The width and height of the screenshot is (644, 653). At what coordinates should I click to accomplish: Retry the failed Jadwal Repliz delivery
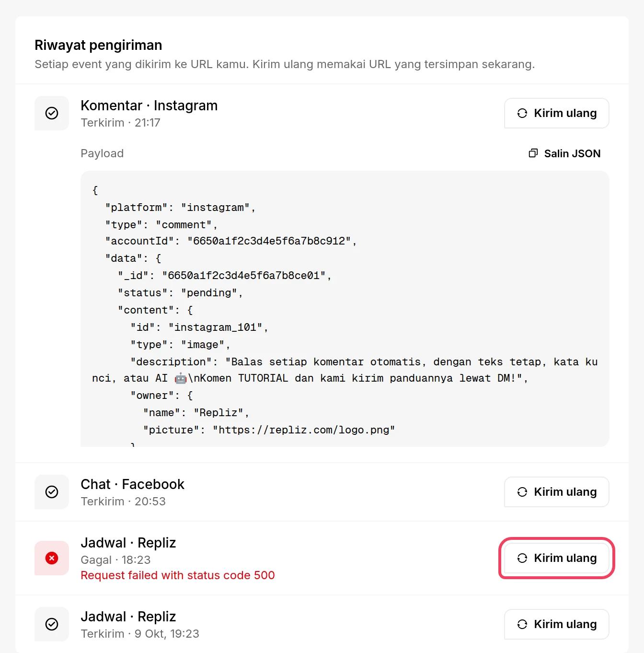(x=557, y=558)
